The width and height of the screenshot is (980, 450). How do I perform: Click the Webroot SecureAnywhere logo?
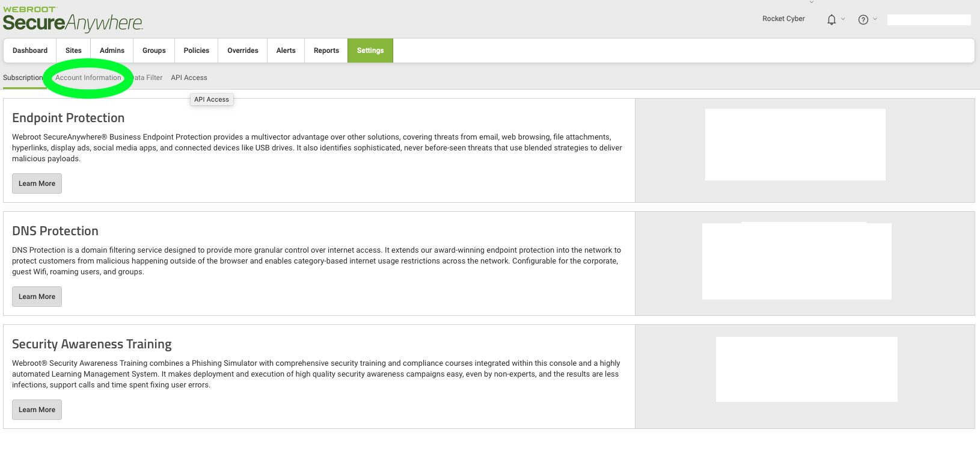click(x=73, y=19)
